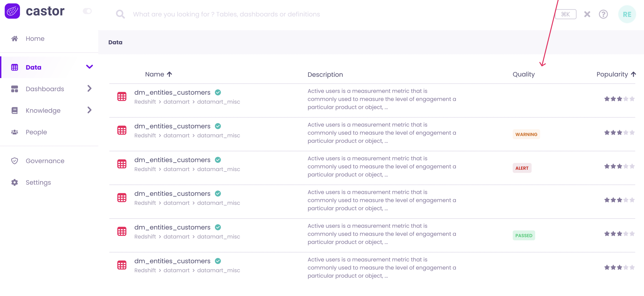Click the People group icon
This screenshot has width=644, height=296.
(15, 132)
